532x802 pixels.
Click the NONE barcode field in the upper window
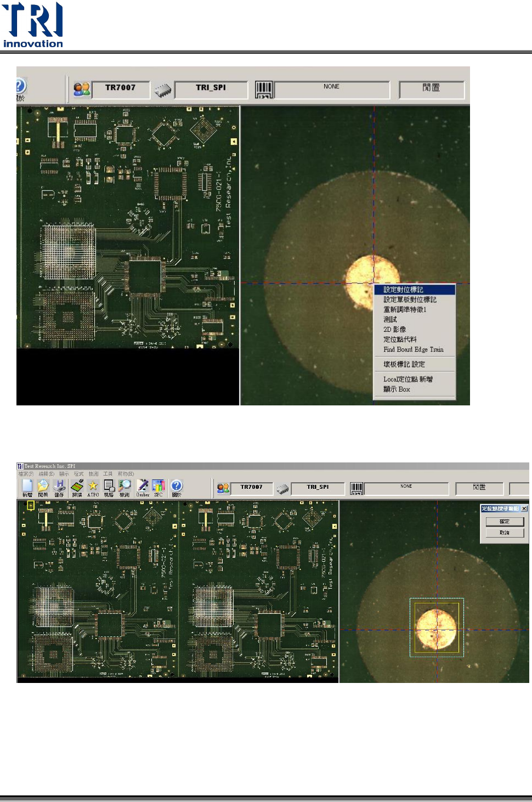332,89
